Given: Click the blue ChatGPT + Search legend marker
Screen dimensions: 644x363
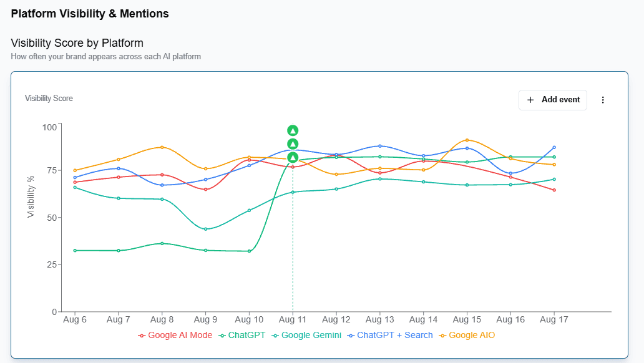Looking at the screenshot, I should click(351, 336).
